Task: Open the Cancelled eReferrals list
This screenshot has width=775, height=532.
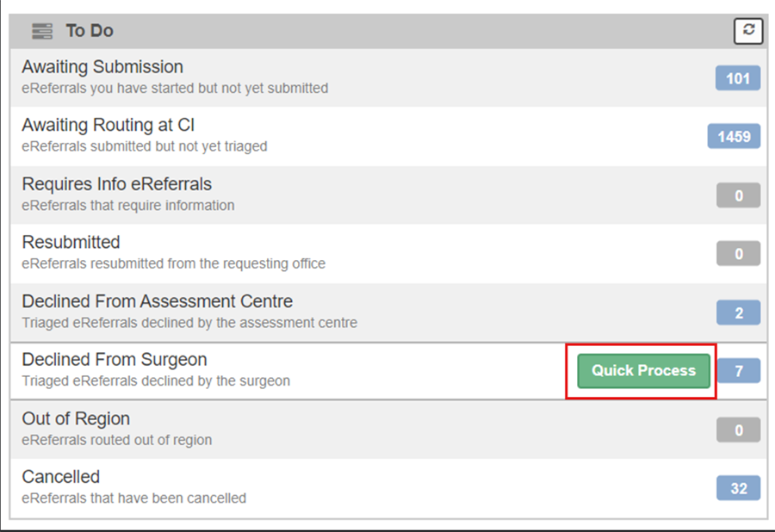Action: (x=258, y=486)
